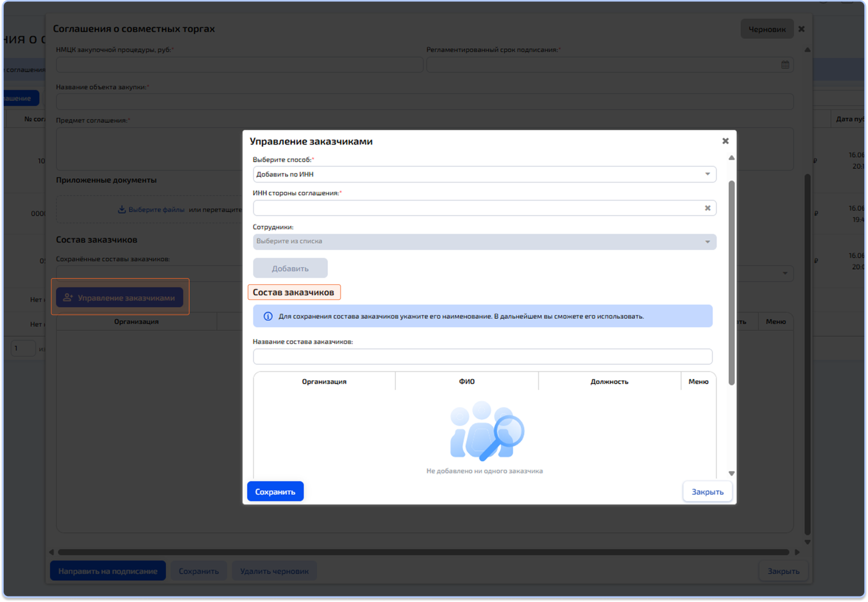Click the info icon in the blue notice
Image resolution: width=868 pixels, height=602 pixels.
pos(268,316)
